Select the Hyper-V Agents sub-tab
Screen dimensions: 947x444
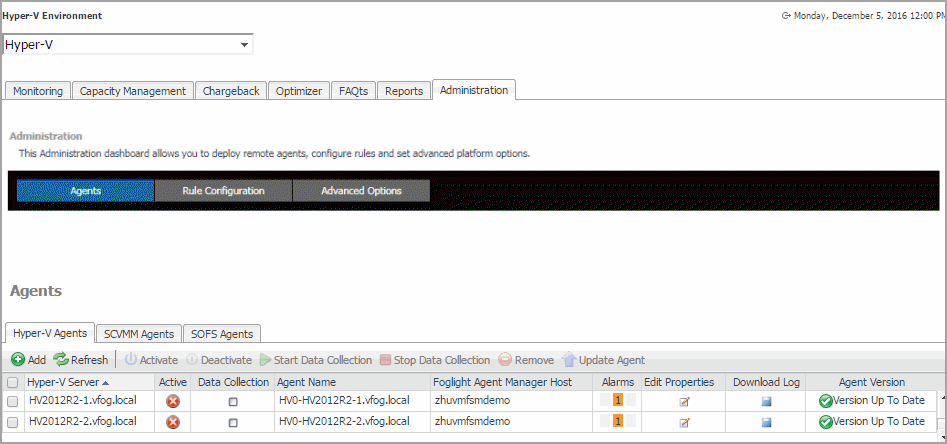(50, 332)
